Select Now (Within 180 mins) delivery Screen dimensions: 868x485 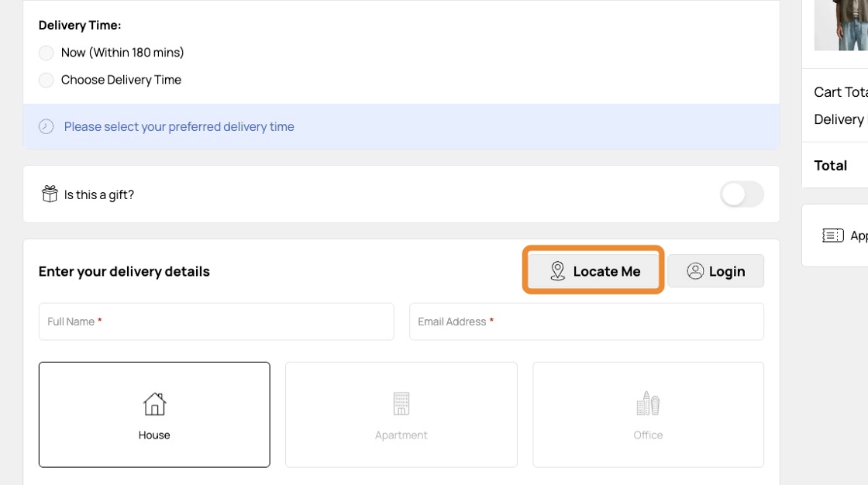coord(46,53)
